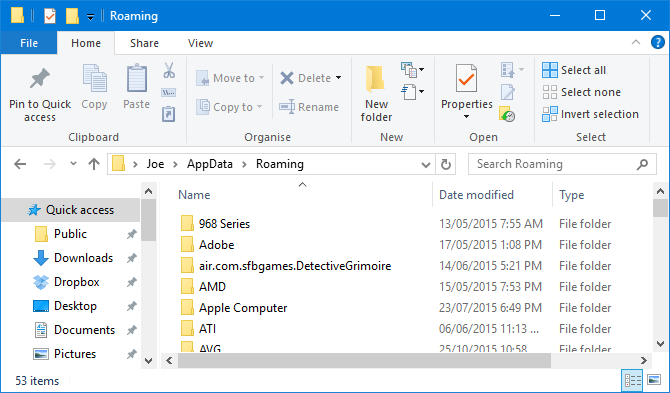Click the Delete button
The height and width of the screenshot is (393, 670).
[x=306, y=78]
